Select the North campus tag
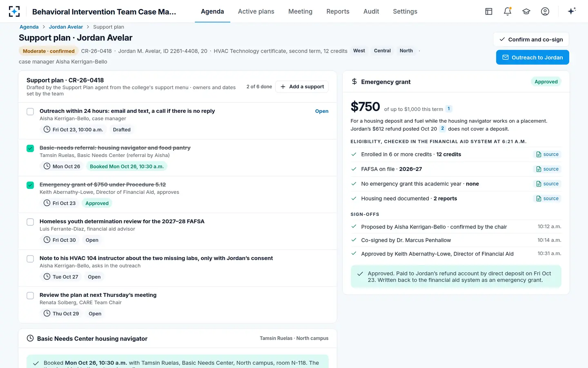Image resolution: width=588 pixels, height=368 pixels. coord(406,51)
